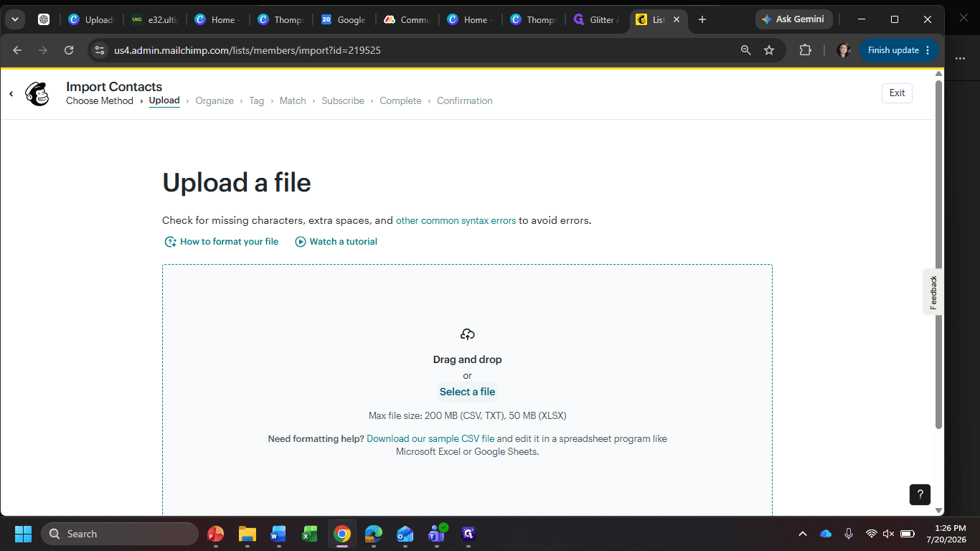Select the Upload breadcrumb step

164,100
